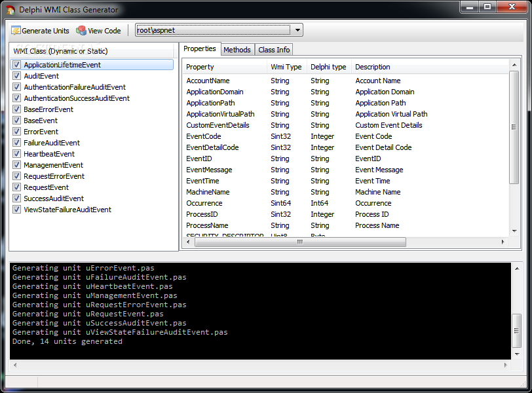
Task: Click the uErrorEvent.pas log line
Action: (x=83, y=268)
